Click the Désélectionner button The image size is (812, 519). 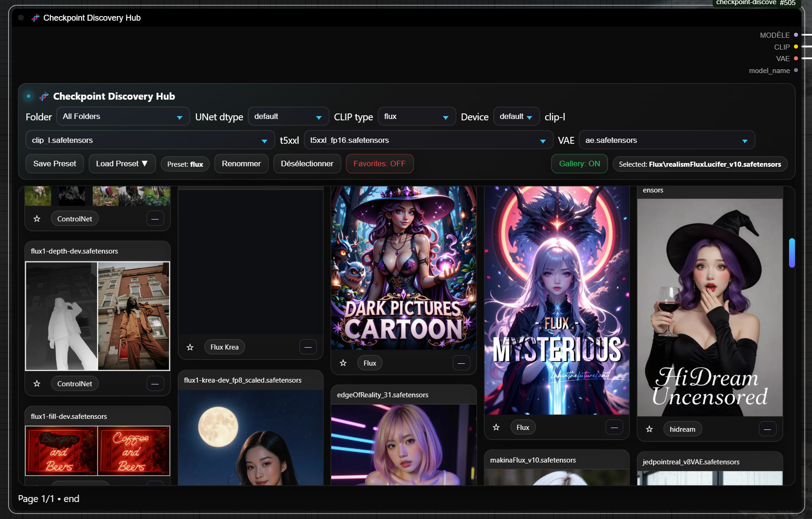click(x=307, y=164)
